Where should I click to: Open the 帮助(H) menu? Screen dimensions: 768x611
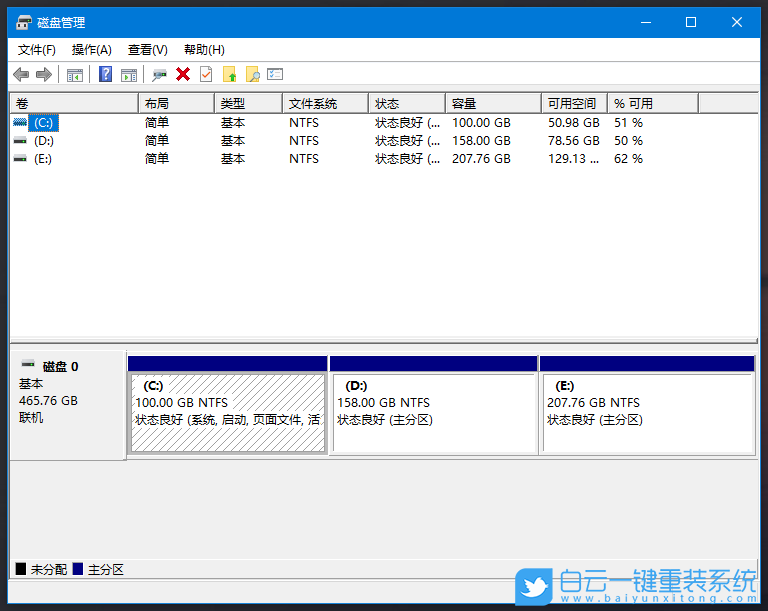coord(204,50)
